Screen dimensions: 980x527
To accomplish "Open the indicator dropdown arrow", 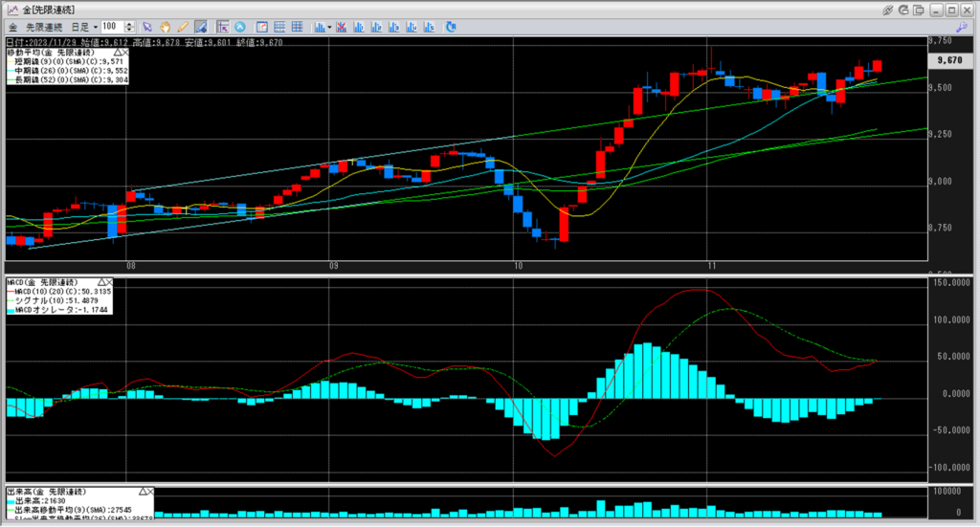I will tap(329, 28).
